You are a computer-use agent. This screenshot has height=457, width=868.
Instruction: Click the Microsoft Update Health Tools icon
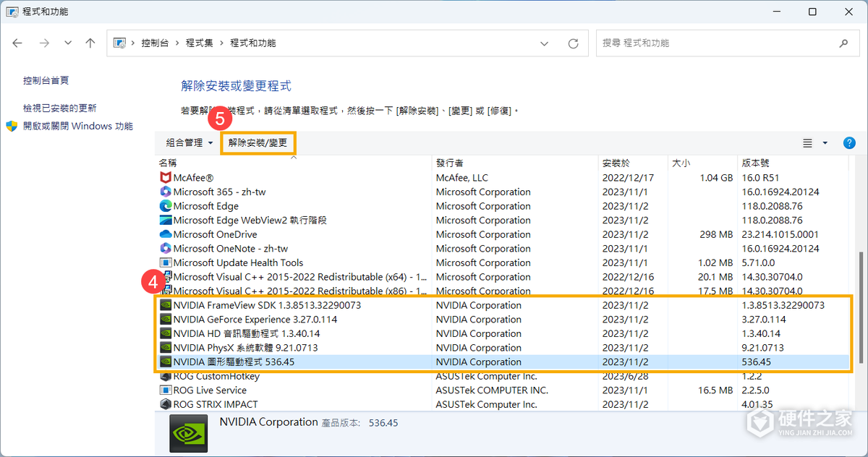click(166, 262)
